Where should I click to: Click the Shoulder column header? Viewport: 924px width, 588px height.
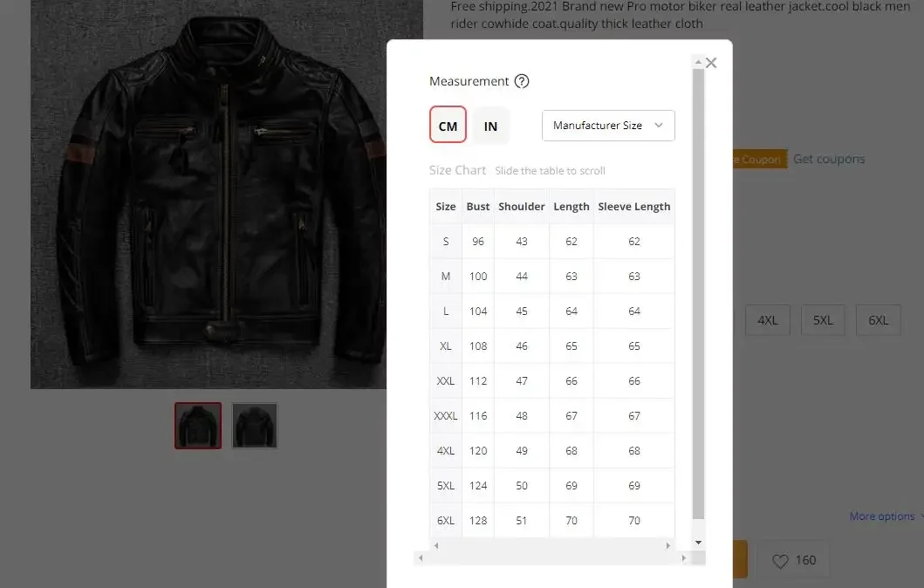coord(522,207)
